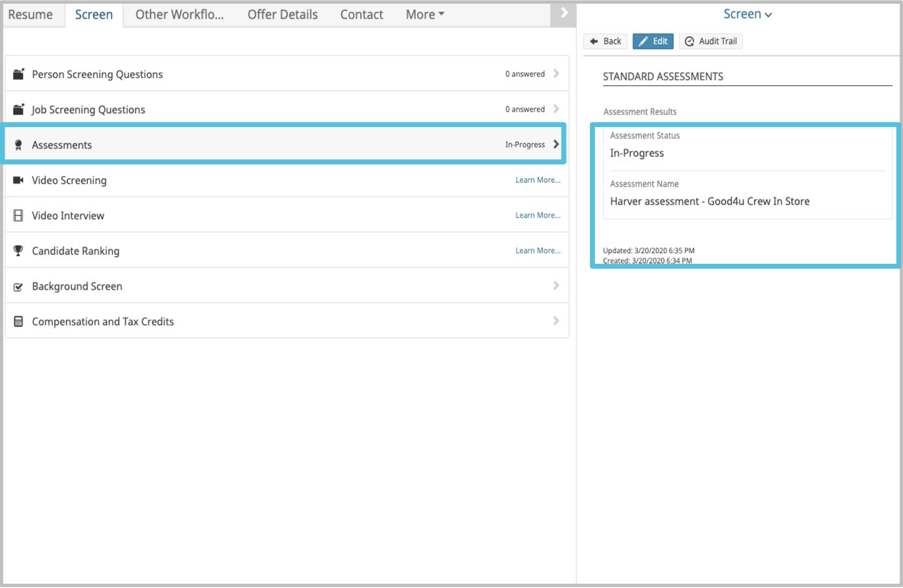Click the Job Screening Questions folder icon
The image size is (903, 588).
[x=18, y=109]
